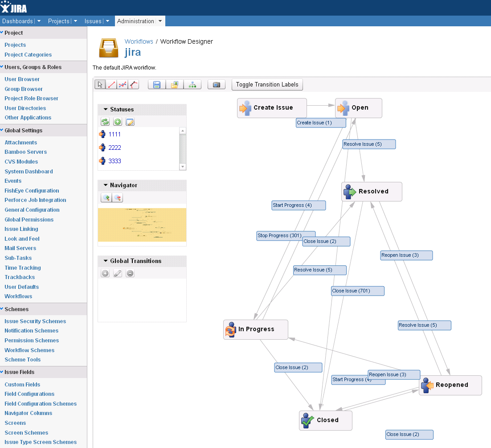Collapse the Global Settings sidebar section
The image size is (491, 448).
click(x=2, y=130)
